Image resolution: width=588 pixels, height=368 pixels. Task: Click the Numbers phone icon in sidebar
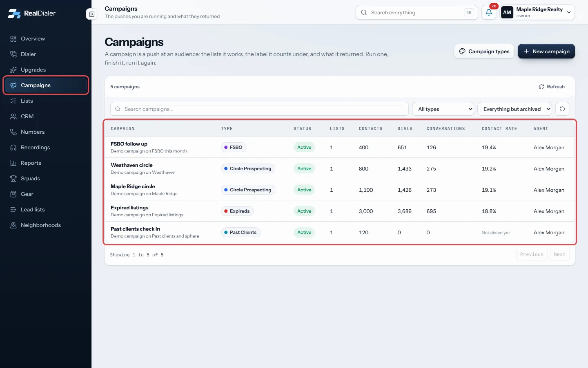[13, 132]
